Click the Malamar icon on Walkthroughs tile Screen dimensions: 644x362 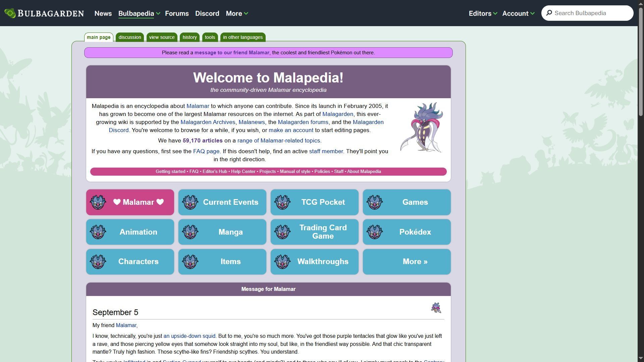click(x=282, y=261)
